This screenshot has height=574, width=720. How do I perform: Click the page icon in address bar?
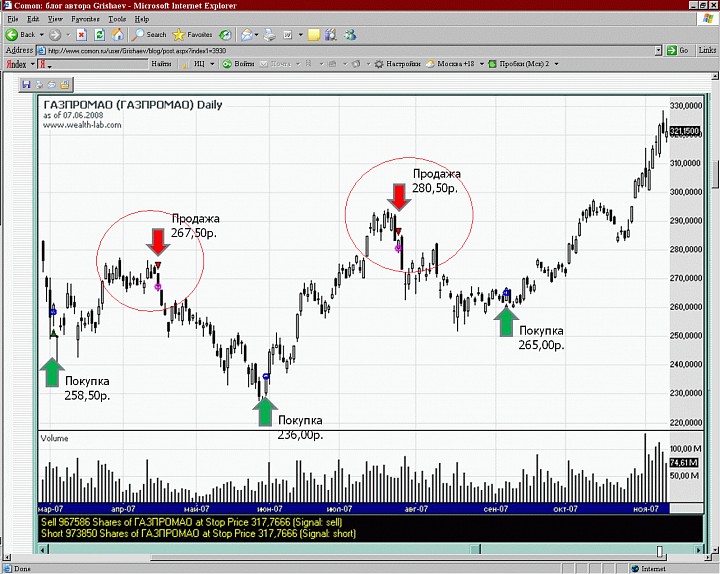pyautogui.click(x=41, y=51)
